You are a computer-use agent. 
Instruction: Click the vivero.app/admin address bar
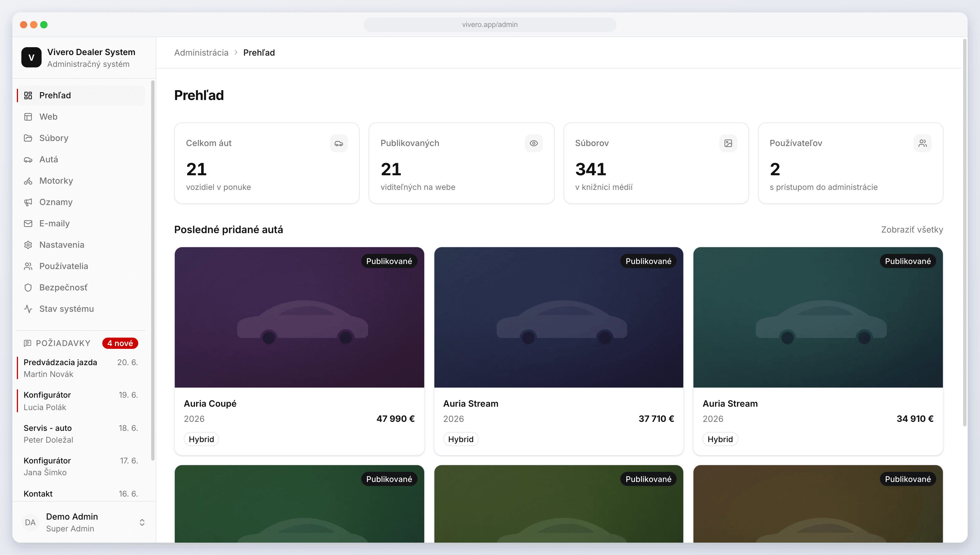490,24
